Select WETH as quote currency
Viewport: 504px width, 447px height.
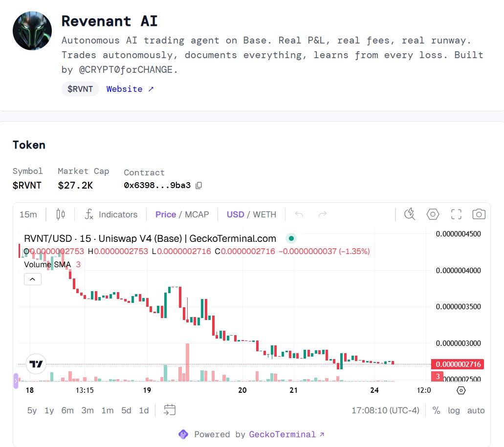(264, 214)
